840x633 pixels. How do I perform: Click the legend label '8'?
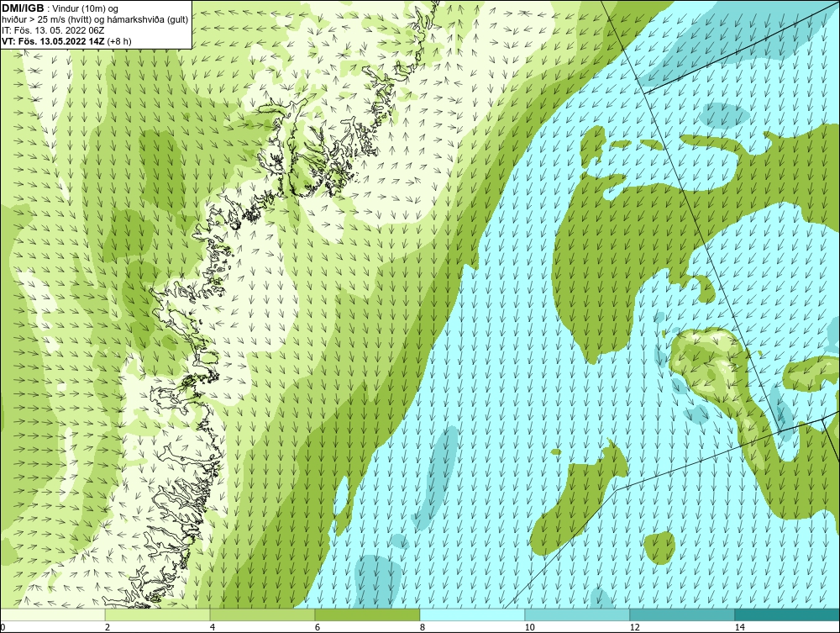coord(423,627)
